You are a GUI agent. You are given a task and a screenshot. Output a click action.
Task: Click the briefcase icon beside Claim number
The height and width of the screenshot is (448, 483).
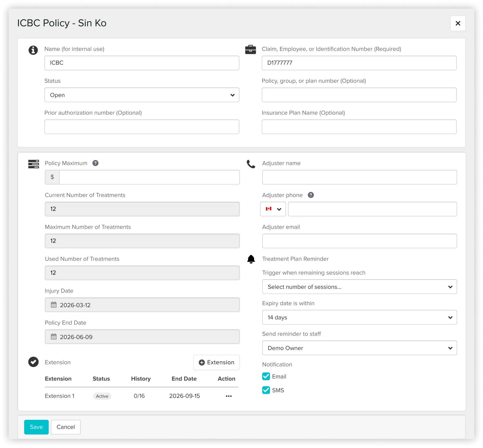[x=250, y=49]
